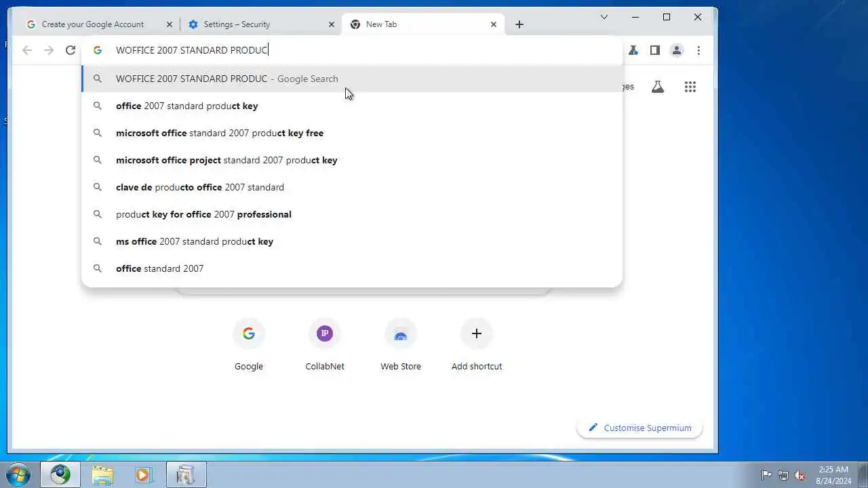868x488 pixels.
Task: Pick 'office standard 2007' suggestion
Action: 352,268
